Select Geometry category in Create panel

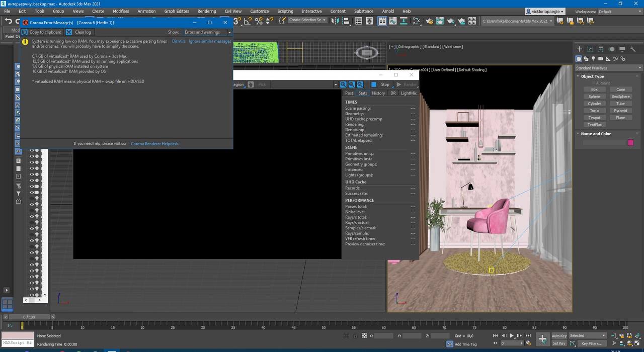coord(579,59)
